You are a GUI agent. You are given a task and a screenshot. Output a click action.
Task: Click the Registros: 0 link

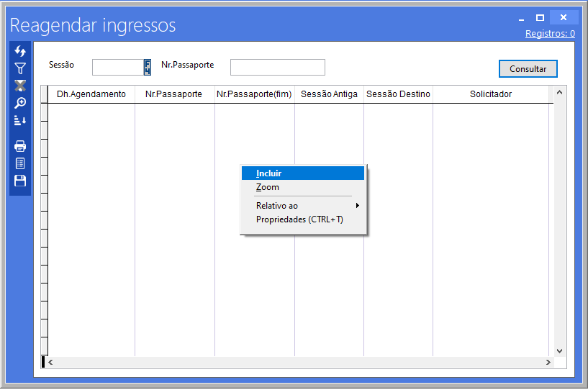point(550,34)
